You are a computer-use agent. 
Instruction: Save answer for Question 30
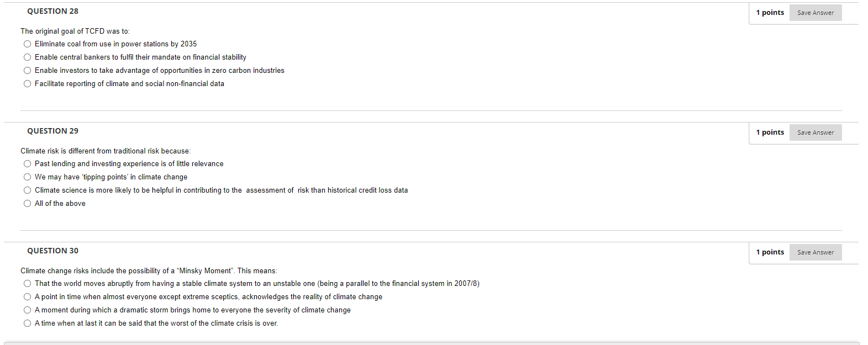[x=816, y=252]
